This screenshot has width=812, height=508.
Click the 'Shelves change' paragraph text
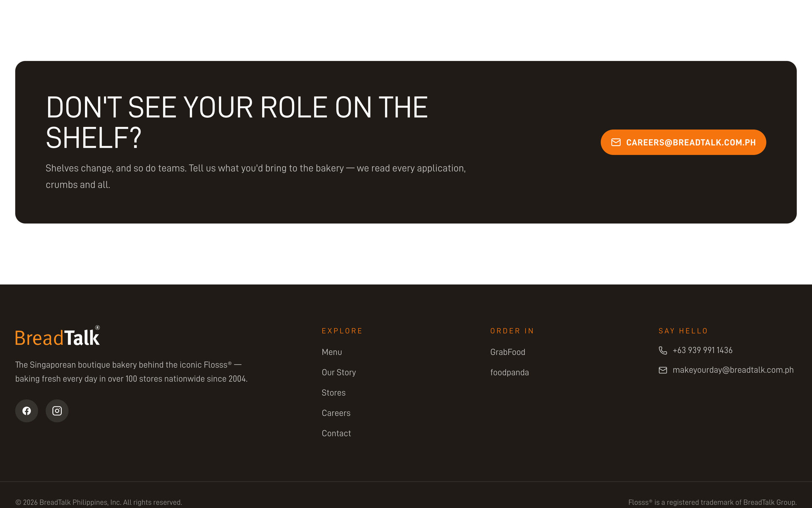256,177
